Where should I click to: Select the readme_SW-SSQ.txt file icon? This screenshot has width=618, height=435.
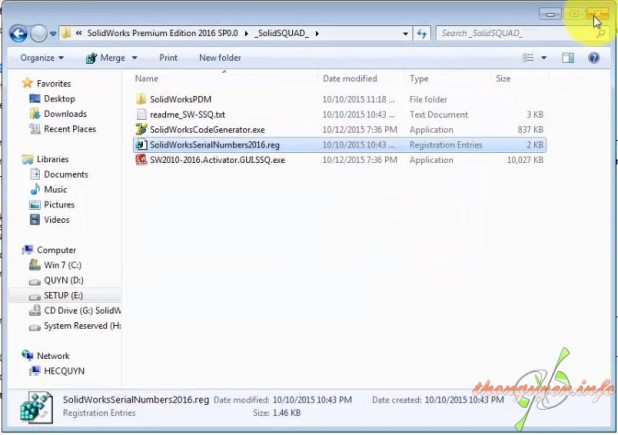point(141,114)
